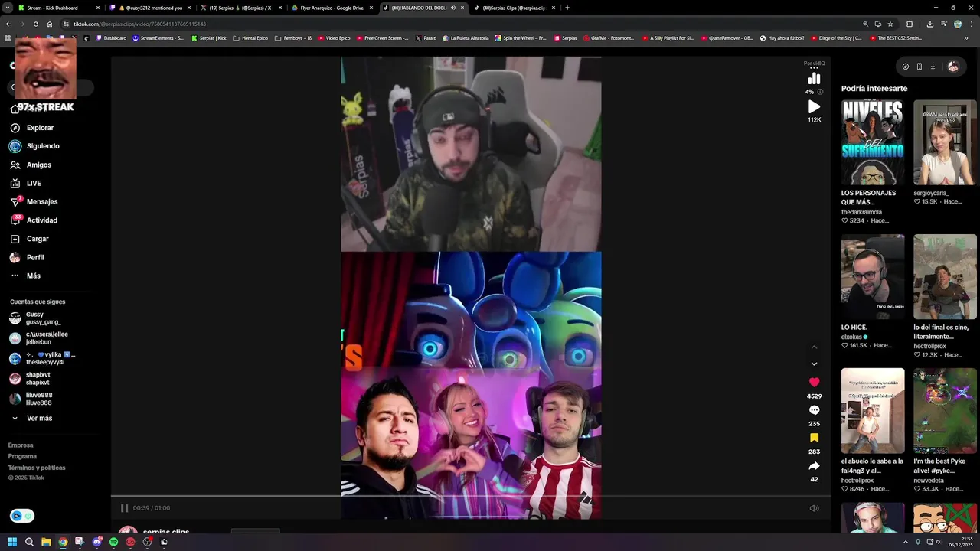This screenshot has height=551, width=980.
Task: Switch to Stream - Kick Dashboard tab
Action: [60, 8]
